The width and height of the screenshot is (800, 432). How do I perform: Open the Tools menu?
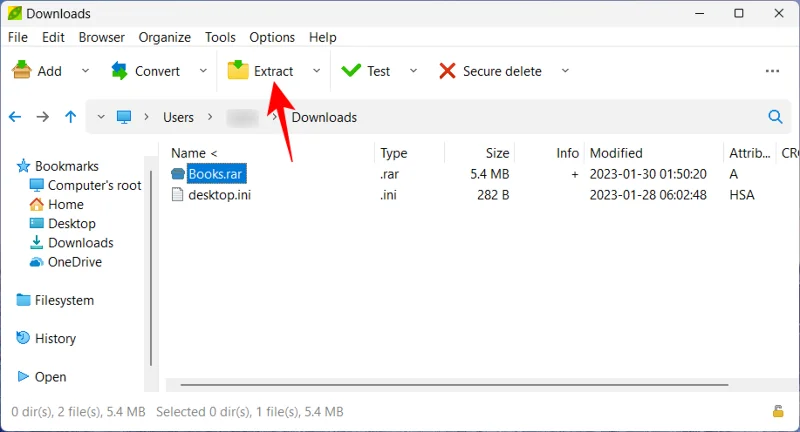coord(220,37)
